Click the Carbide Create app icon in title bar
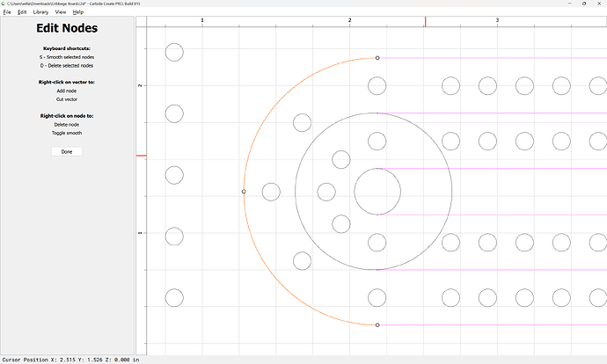The width and height of the screenshot is (607, 364). pyautogui.click(x=3, y=4)
